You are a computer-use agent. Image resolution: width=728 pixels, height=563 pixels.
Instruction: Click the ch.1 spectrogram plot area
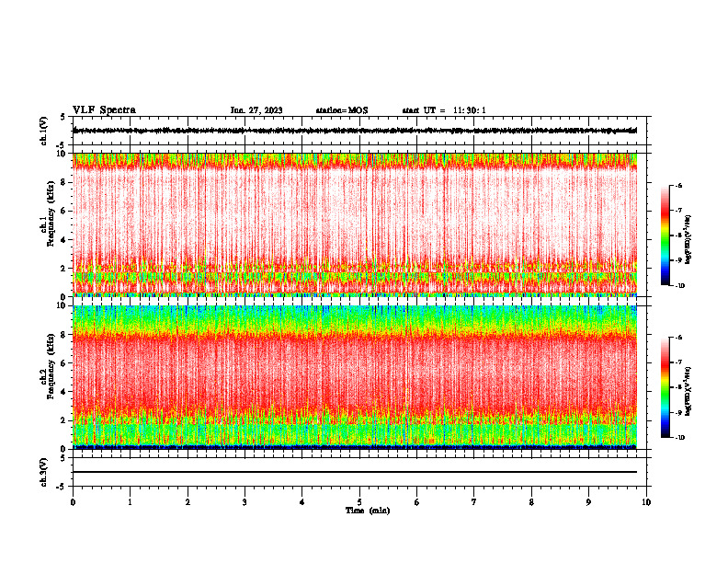point(355,224)
